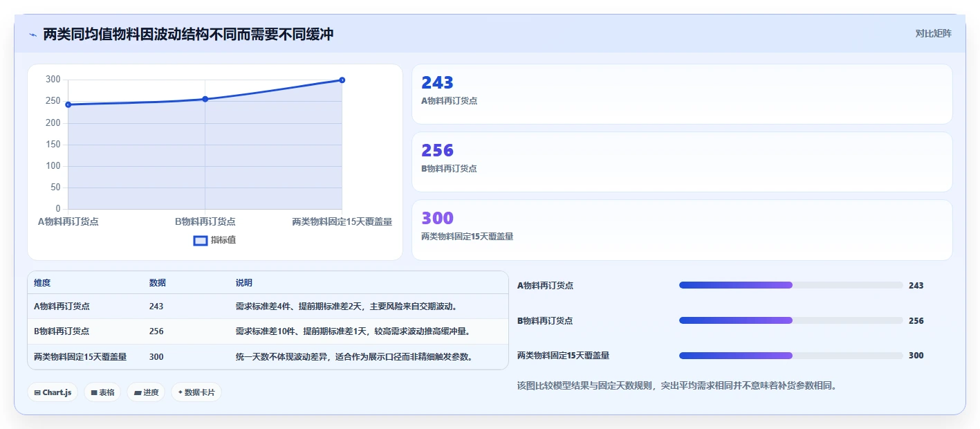Image resolution: width=980 pixels, height=429 pixels.
Task: Click the progress row label A物料再订货点
Action: click(545, 286)
